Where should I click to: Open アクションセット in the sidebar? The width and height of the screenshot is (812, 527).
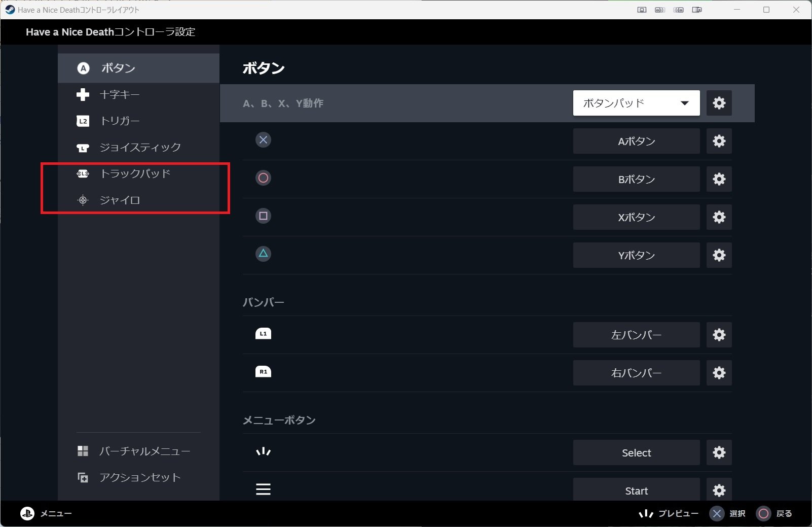click(138, 477)
